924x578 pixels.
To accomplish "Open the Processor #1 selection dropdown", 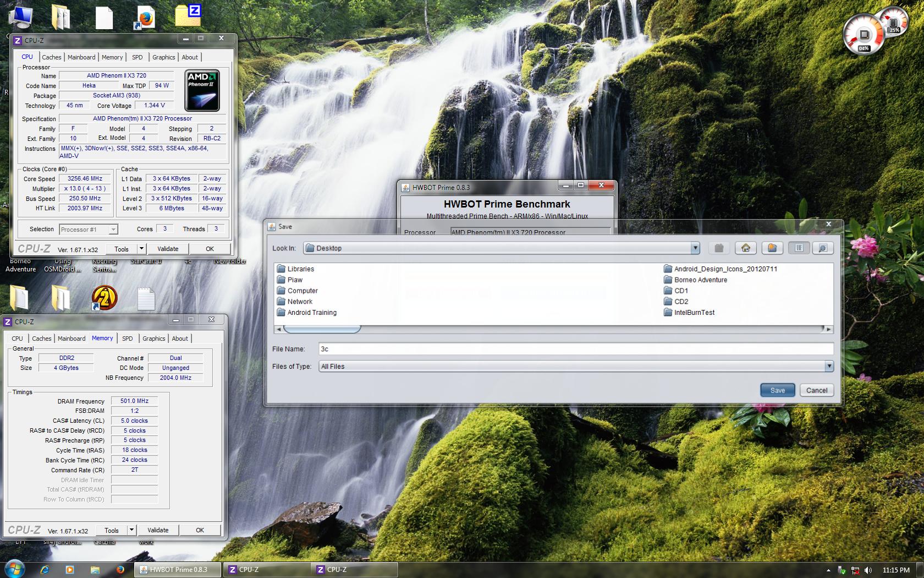I will [89, 230].
